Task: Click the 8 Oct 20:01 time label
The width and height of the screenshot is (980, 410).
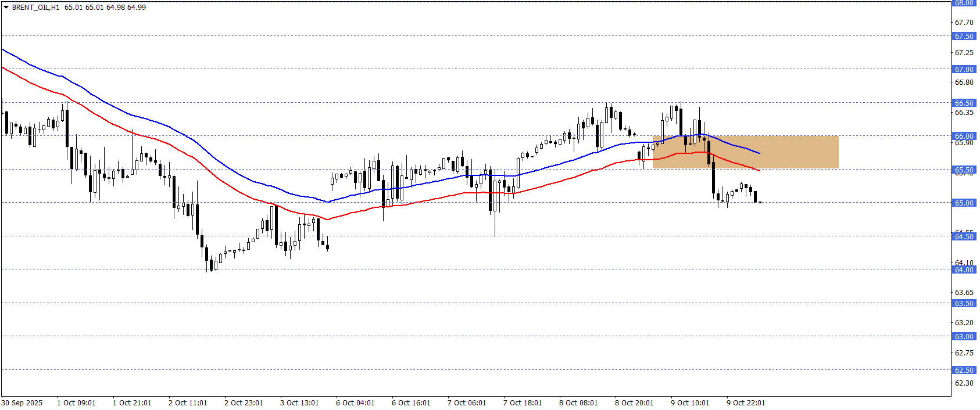Action: (634, 403)
